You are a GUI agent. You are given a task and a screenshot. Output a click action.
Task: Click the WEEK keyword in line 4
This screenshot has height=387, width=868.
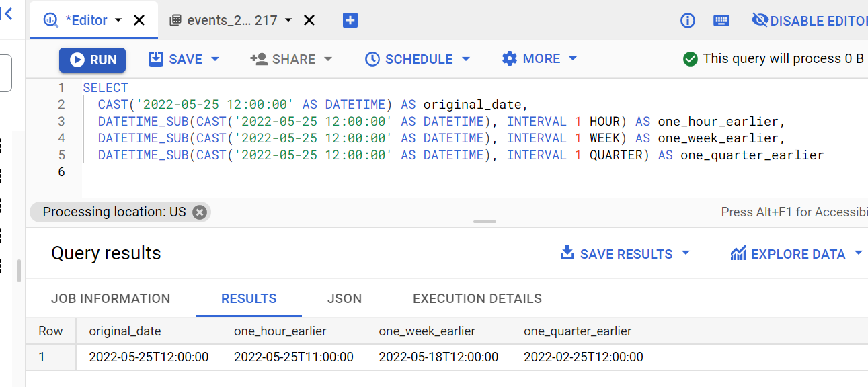point(604,138)
